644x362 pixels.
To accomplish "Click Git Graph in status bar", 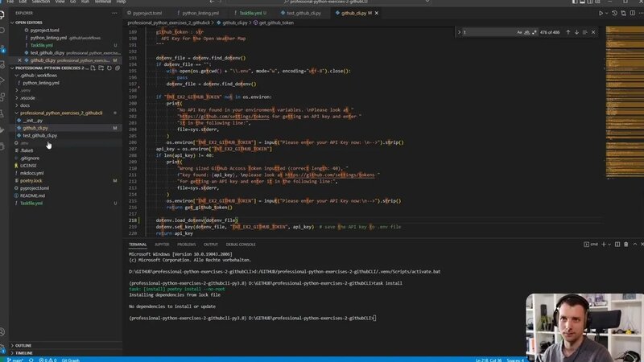I will (x=71, y=360).
